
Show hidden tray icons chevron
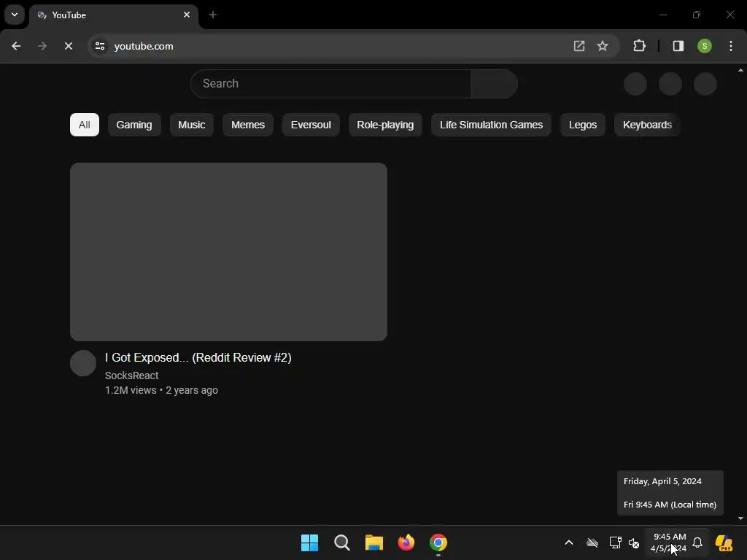pos(569,542)
